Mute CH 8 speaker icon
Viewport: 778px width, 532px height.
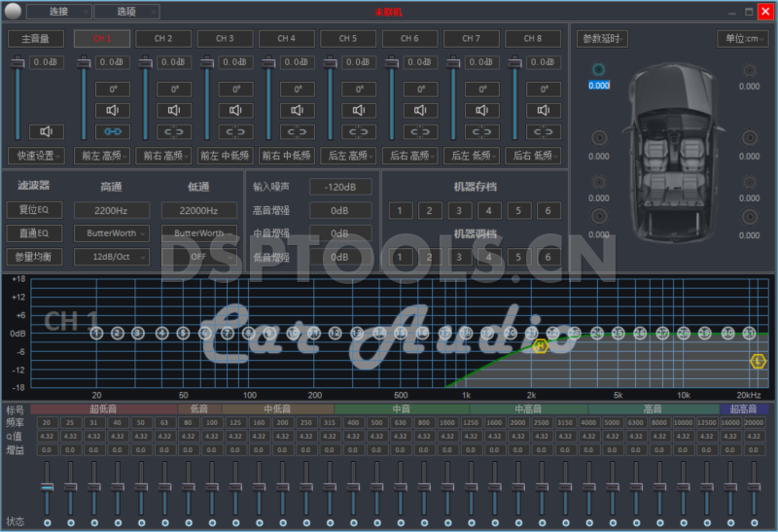click(x=544, y=110)
